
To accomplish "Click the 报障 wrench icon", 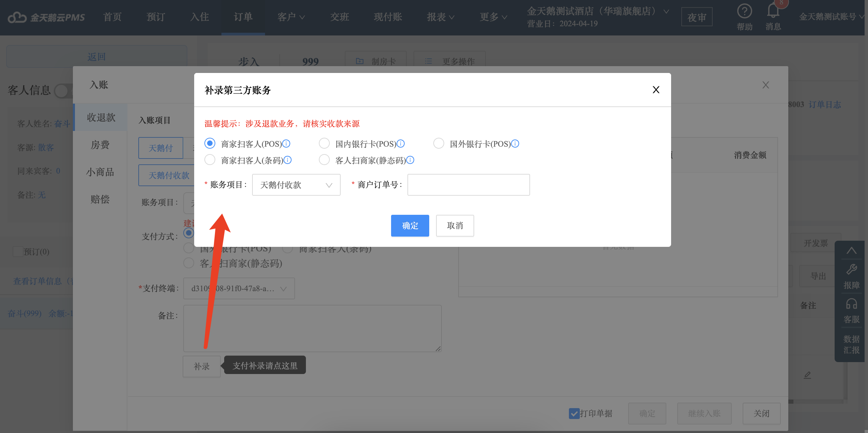I will tap(851, 270).
